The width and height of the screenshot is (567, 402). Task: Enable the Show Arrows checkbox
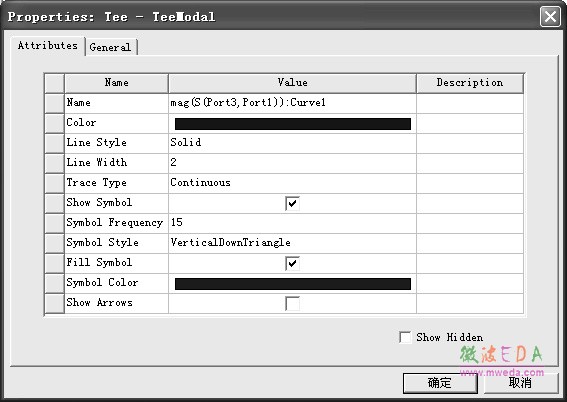tap(292, 304)
